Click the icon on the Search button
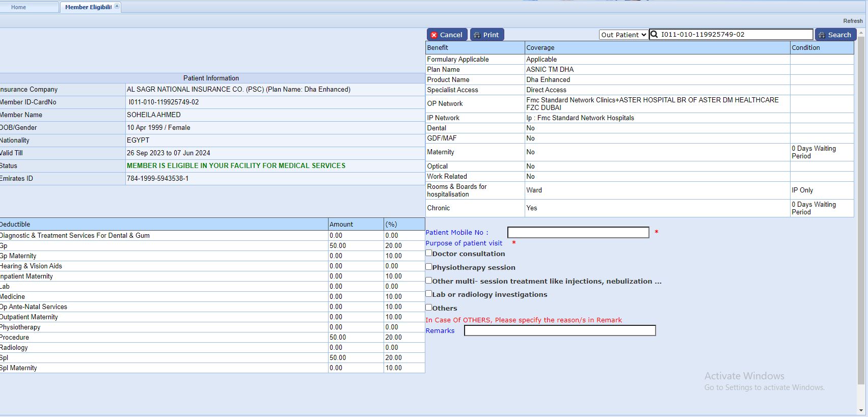This screenshot has width=868, height=417. click(822, 35)
